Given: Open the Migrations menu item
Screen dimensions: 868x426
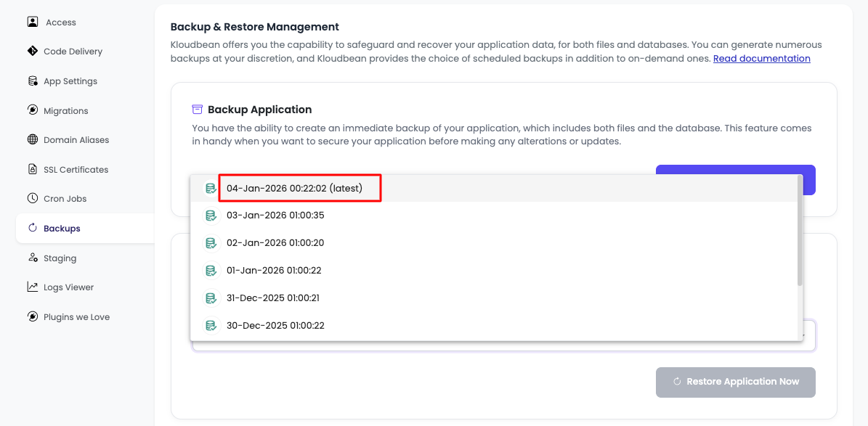Looking at the screenshot, I should 65,111.
